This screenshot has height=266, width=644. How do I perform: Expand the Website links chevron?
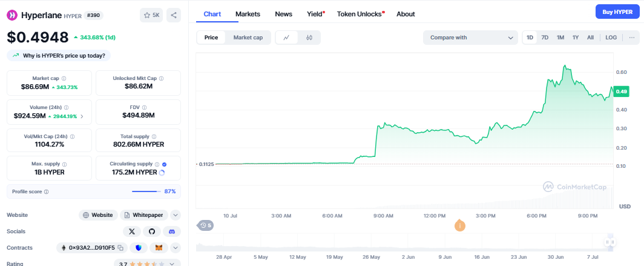176,215
